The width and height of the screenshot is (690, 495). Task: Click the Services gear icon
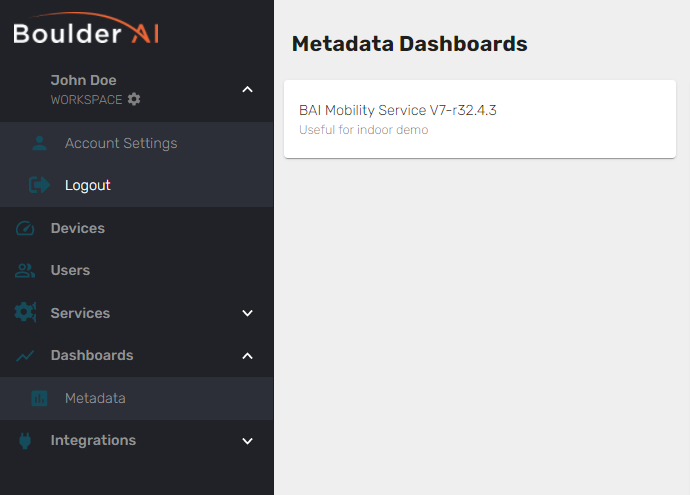(25, 313)
